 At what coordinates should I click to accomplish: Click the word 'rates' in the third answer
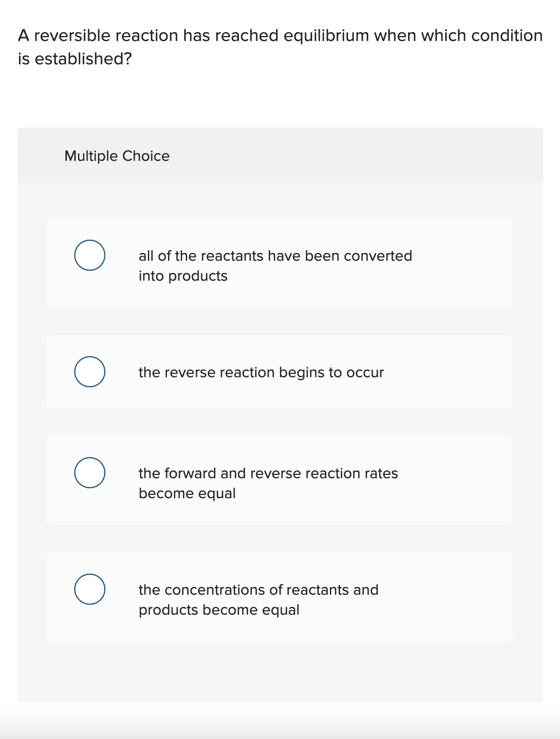(x=381, y=473)
